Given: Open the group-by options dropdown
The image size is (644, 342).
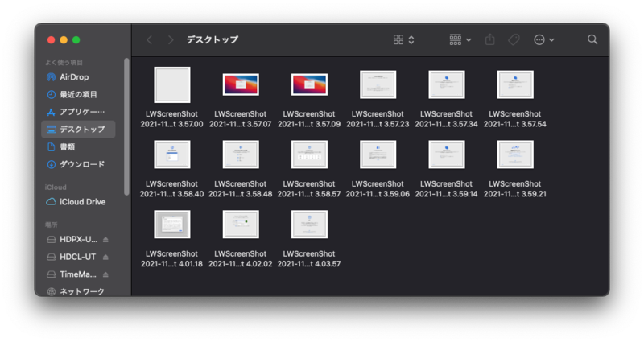Looking at the screenshot, I should (460, 39).
